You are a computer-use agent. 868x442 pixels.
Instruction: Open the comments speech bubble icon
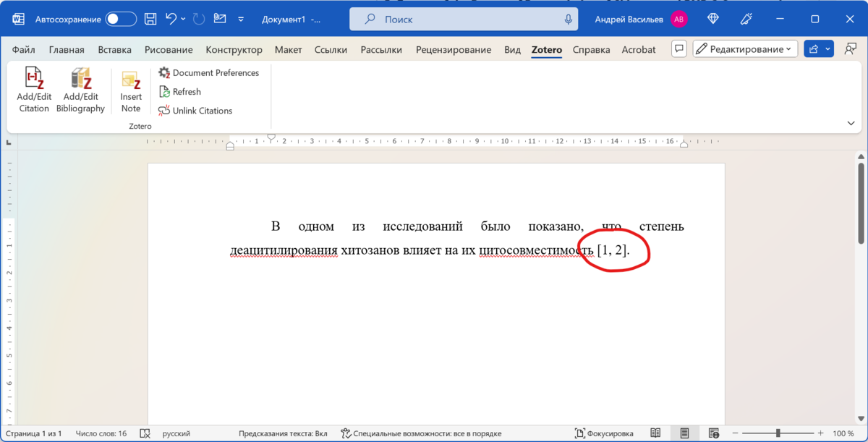[678, 49]
